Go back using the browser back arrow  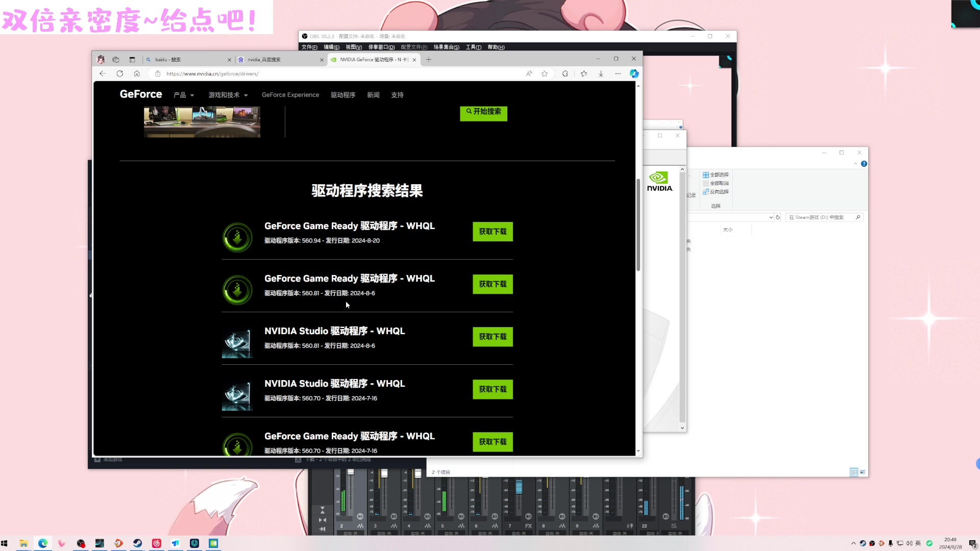tap(103, 73)
